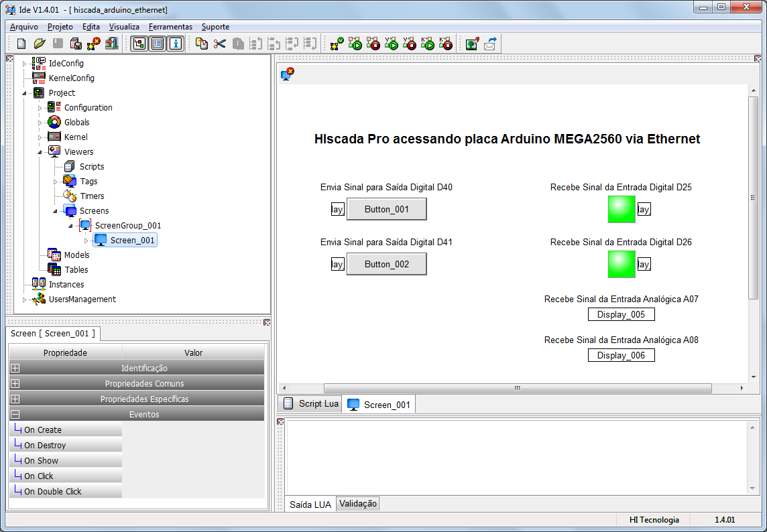This screenshot has width=767, height=532.
Task: Click the exit door icon in toolbar
Action: (112, 44)
